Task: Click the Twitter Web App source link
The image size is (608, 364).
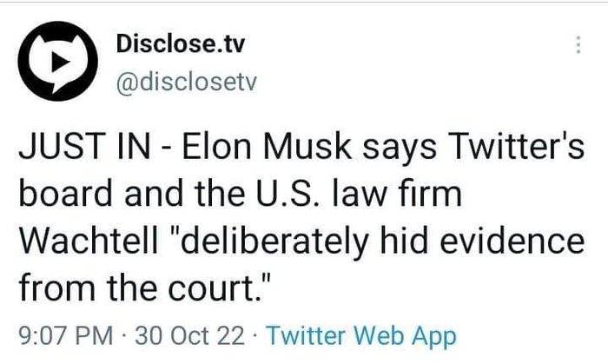Action: [360, 335]
